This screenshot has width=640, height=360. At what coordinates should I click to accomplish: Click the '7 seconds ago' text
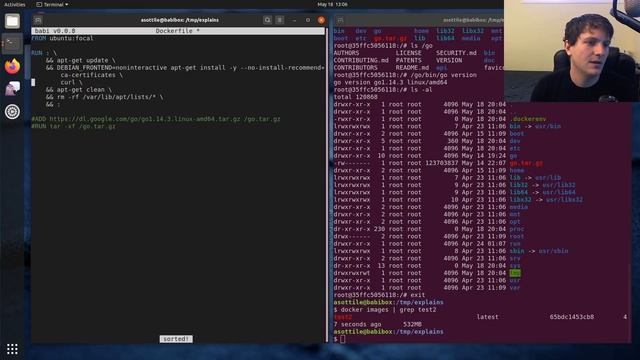(x=358, y=324)
